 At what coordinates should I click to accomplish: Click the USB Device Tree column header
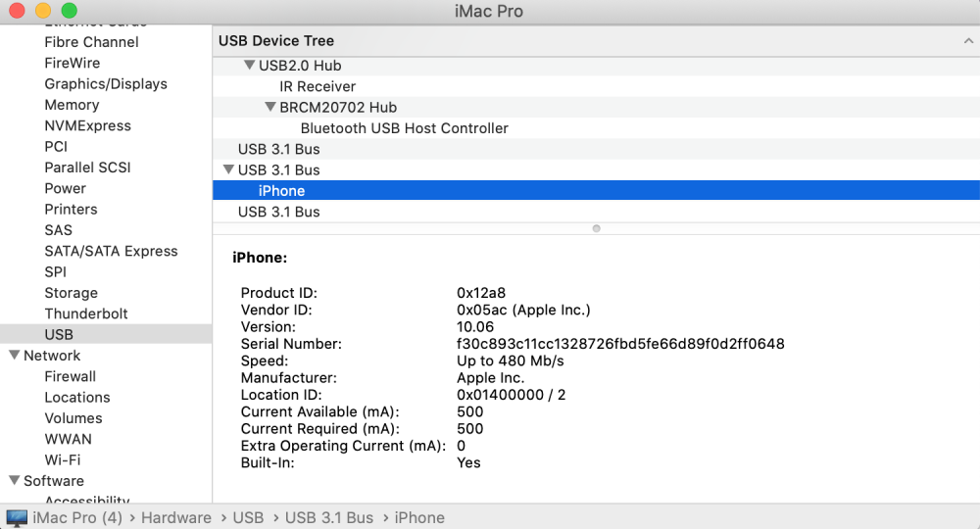[596, 40]
